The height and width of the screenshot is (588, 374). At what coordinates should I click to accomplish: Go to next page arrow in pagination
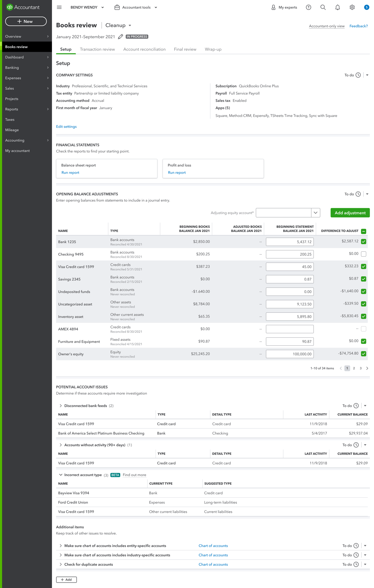click(367, 368)
